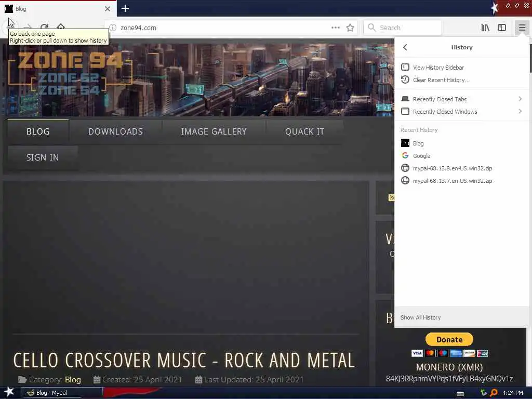Open mypal-68.13.8.en-US.win32.zip history entry
Viewport: 532px width, 399px height.
point(461,168)
